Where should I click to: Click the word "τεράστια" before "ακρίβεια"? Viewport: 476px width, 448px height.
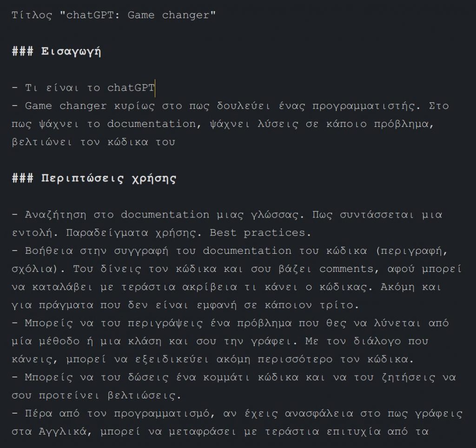[x=148, y=287]
